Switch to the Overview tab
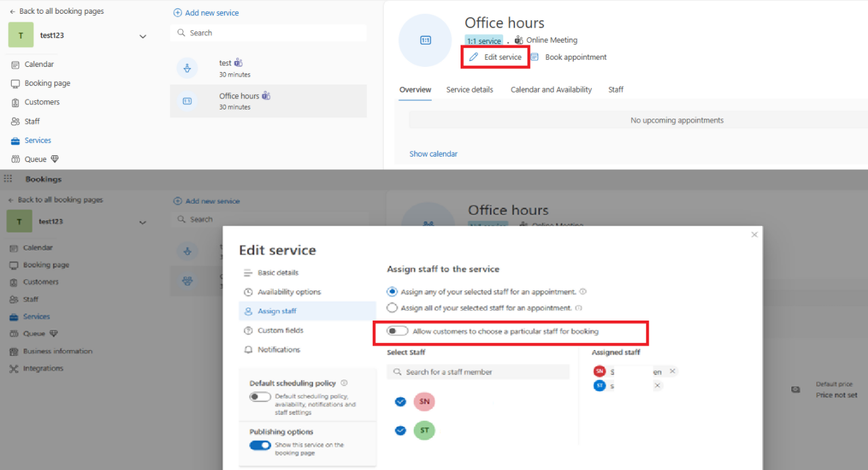The height and width of the screenshot is (470, 868). point(415,90)
